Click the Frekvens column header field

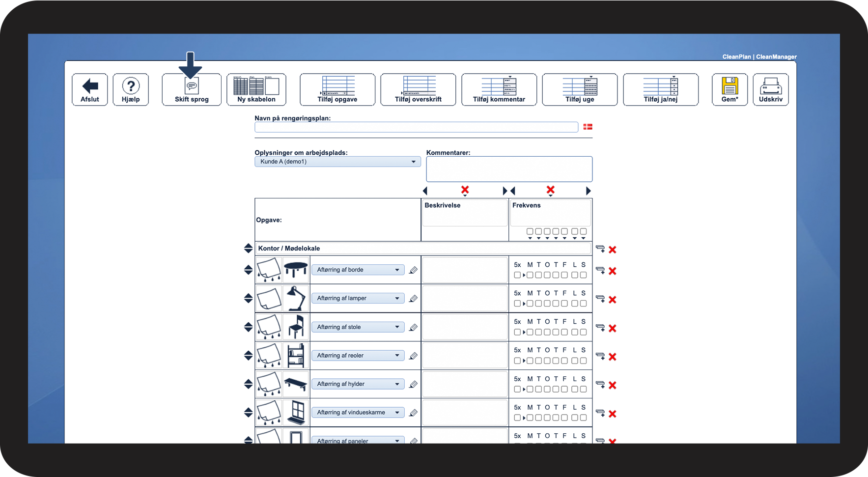550,213
